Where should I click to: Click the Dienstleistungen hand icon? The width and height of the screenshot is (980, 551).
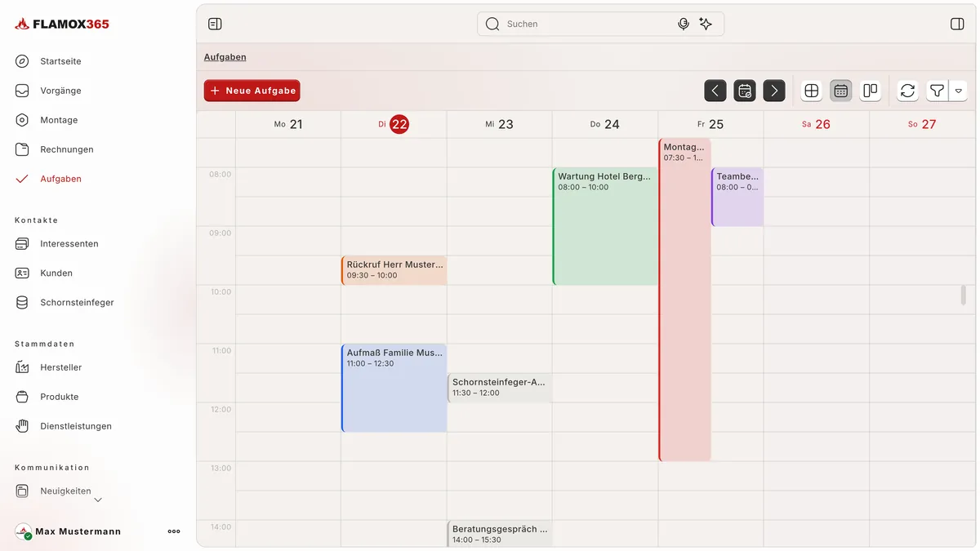point(22,426)
